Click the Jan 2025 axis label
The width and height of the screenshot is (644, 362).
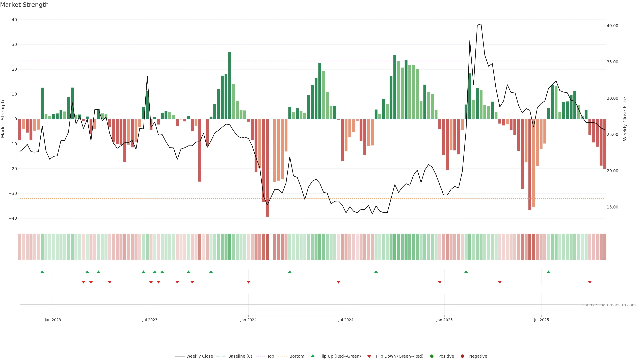444,320
